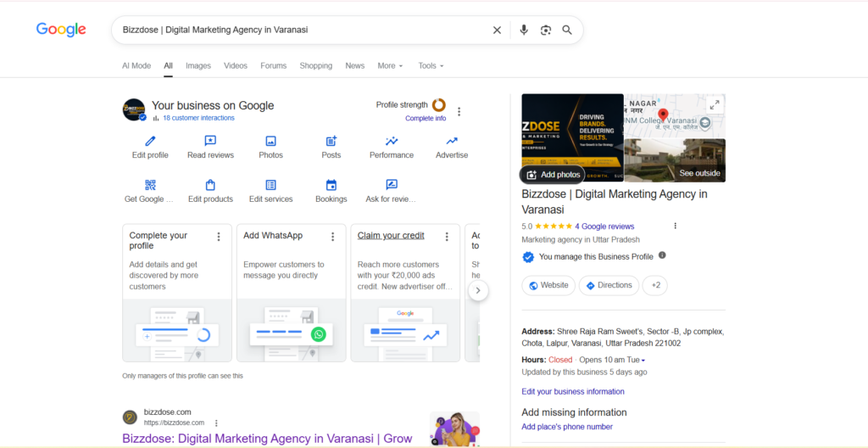Open Bookings calendar option

(331, 192)
